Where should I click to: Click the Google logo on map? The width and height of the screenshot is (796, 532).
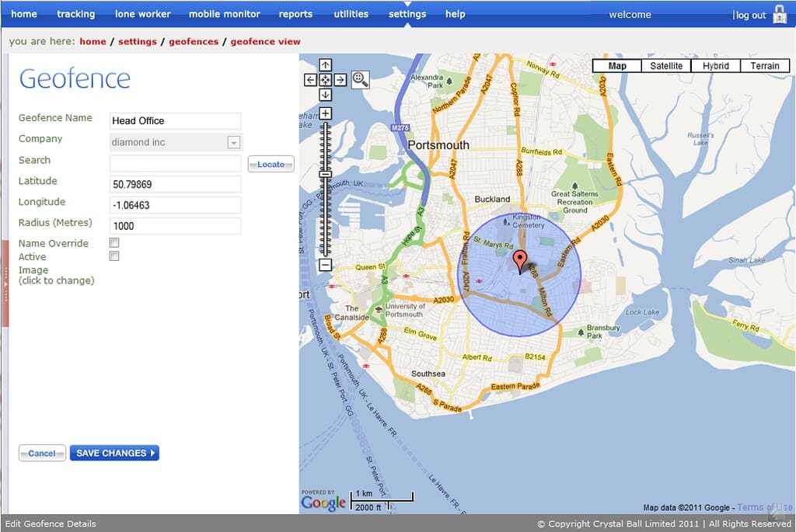coord(323,502)
